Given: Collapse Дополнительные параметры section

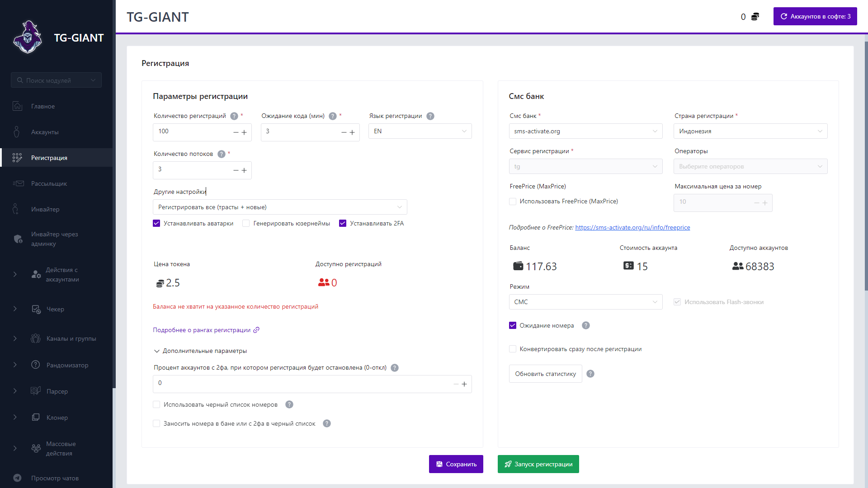Looking at the screenshot, I should (200, 351).
